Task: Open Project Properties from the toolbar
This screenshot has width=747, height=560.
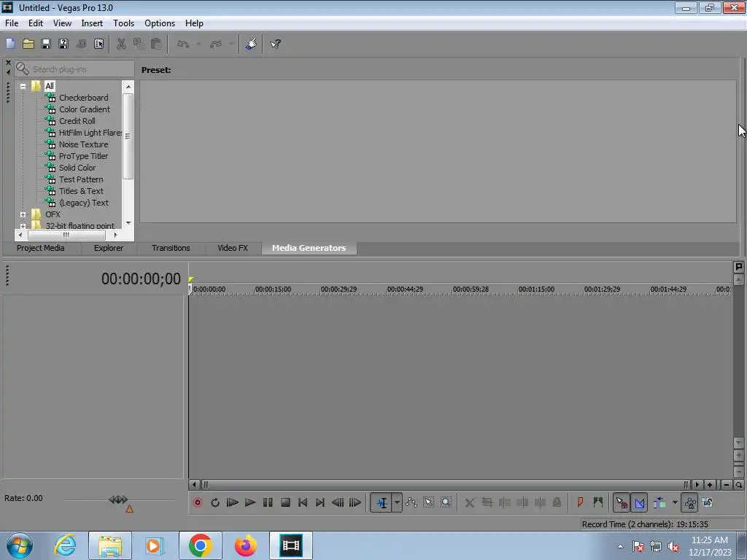Action: pyautogui.click(x=98, y=44)
